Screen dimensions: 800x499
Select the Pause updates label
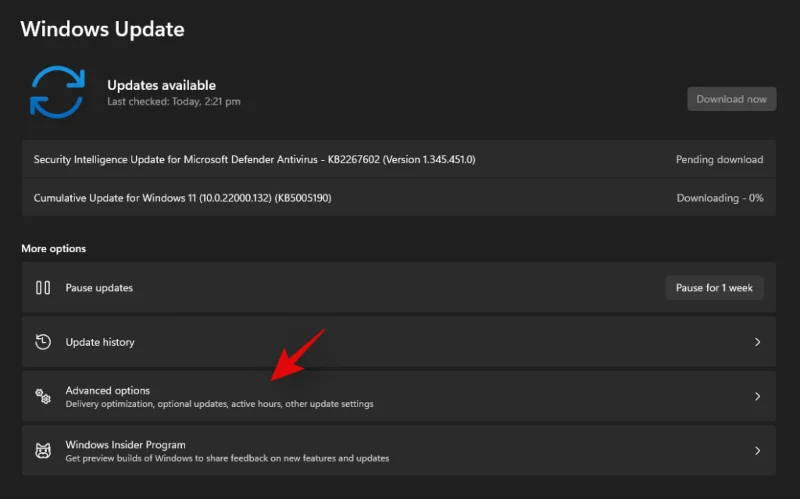99,288
